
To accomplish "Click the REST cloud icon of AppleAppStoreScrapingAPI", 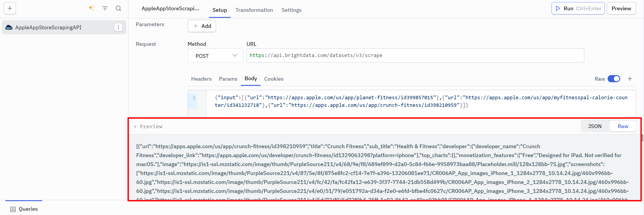I will click(9, 27).
